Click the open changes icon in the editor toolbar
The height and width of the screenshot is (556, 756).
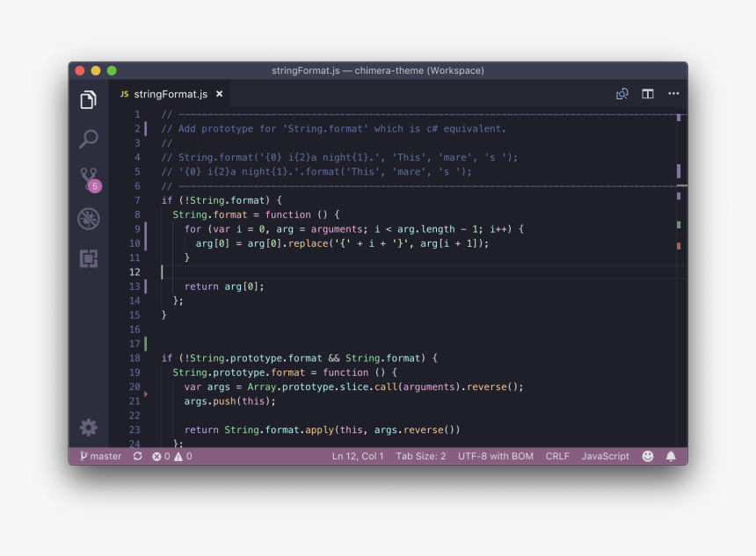tap(622, 94)
